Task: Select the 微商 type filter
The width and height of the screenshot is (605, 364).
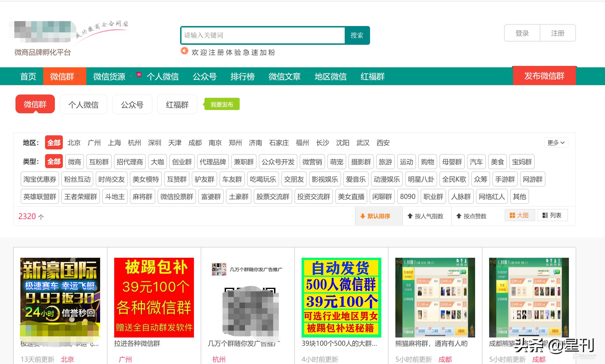Action: (74, 162)
